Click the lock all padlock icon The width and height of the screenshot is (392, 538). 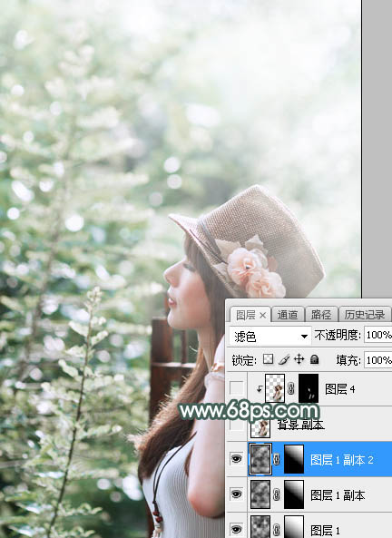(x=315, y=359)
